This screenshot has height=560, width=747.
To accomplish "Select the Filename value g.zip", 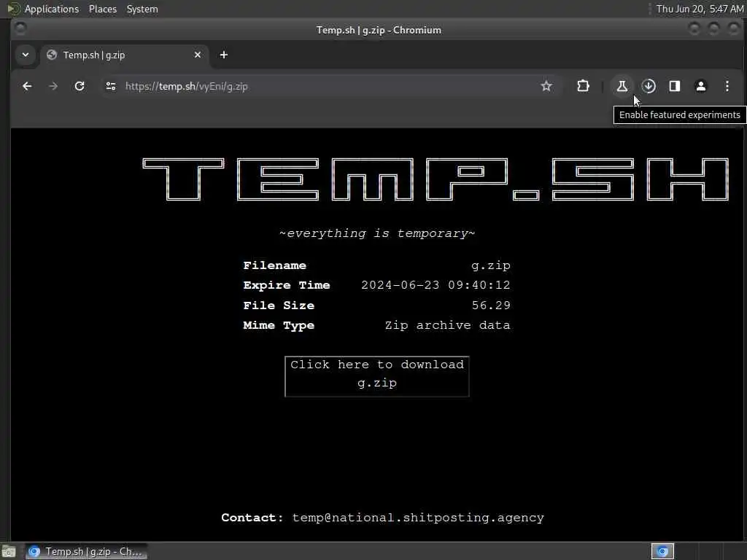I will [x=491, y=265].
